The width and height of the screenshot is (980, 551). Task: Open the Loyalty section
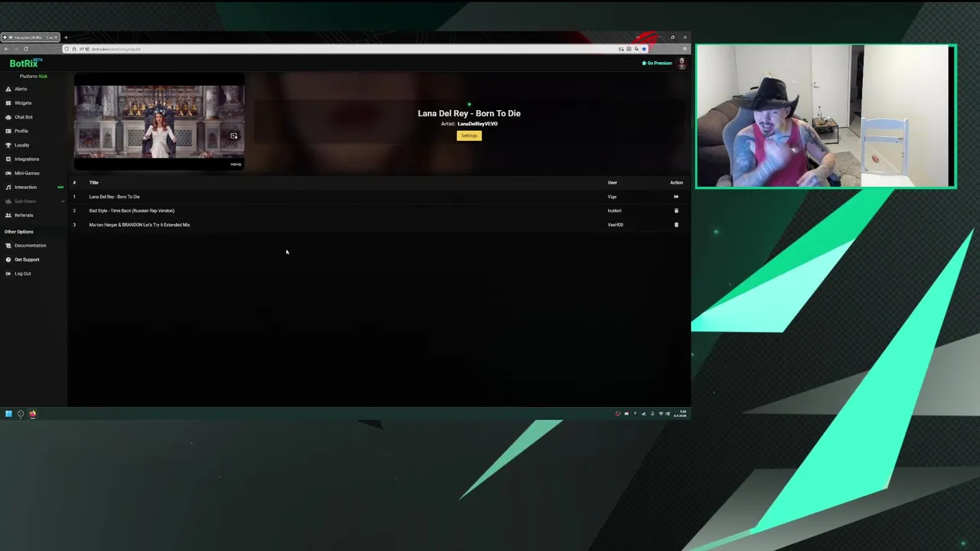click(21, 145)
